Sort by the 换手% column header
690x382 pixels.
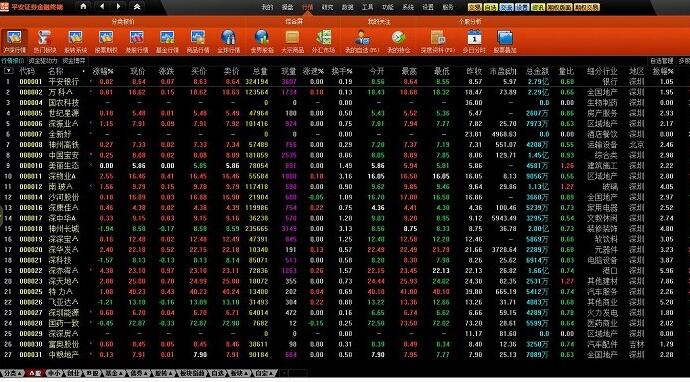(343, 71)
